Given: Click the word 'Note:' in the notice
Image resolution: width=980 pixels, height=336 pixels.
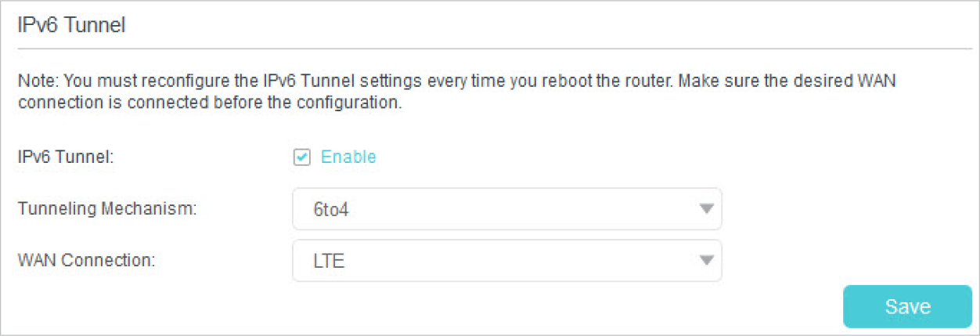Looking at the screenshot, I should pos(38,81).
